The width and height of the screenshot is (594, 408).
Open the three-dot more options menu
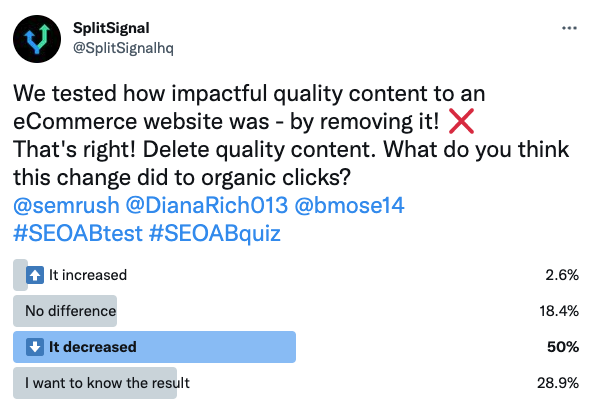pos(569,28)
